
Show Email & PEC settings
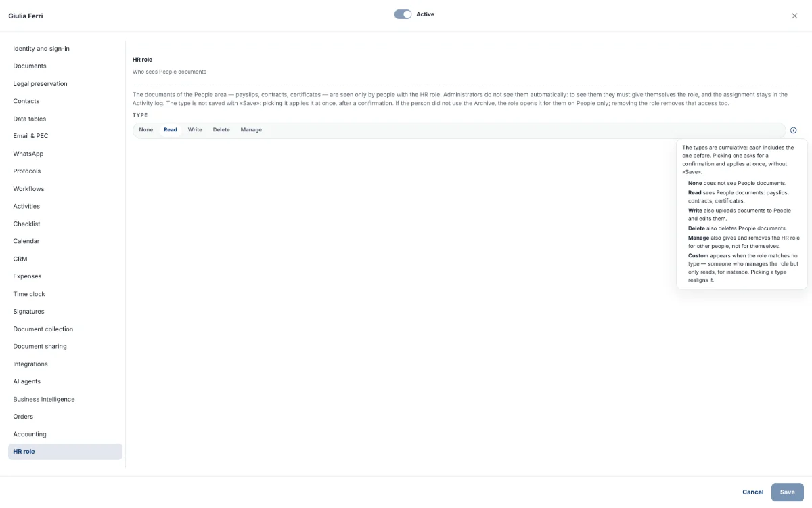click(x=65, y=136)
